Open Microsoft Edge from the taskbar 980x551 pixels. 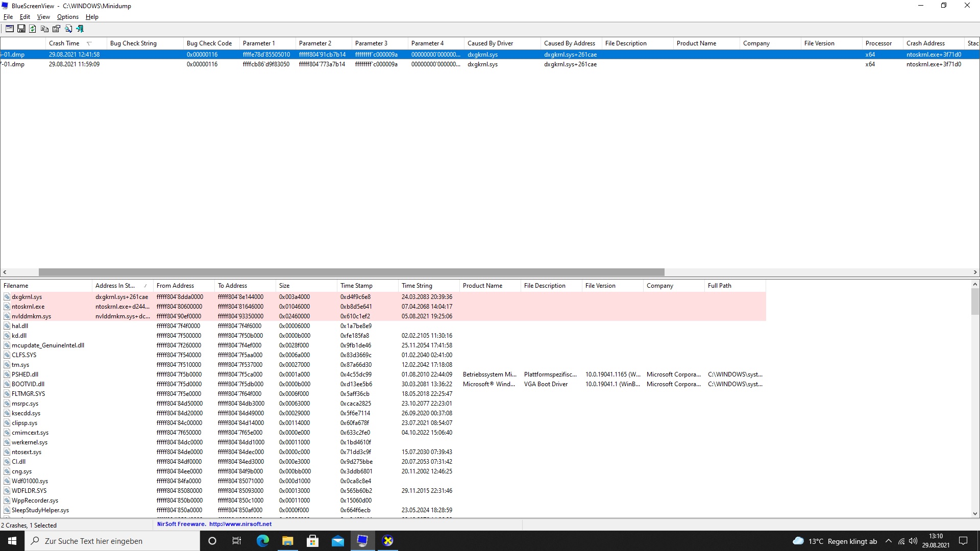coord(262,541)
